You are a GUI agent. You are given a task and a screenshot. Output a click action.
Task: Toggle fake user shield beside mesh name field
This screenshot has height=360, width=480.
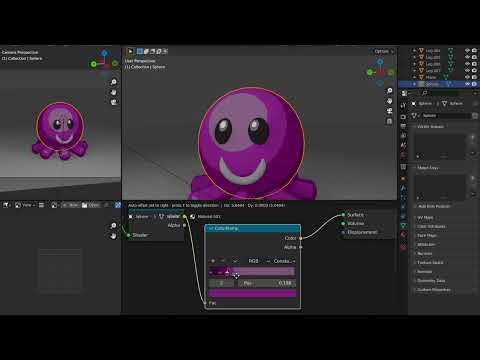point(475,116)
